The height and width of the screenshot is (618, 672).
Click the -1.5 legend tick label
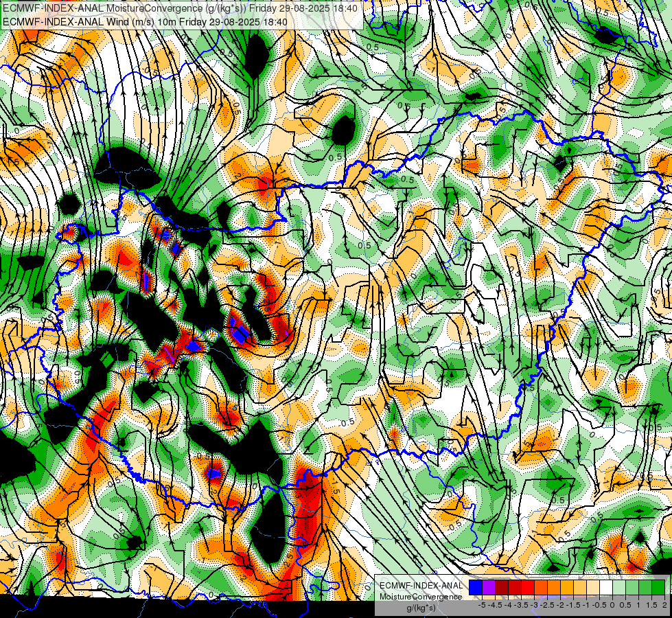point(573,605)
